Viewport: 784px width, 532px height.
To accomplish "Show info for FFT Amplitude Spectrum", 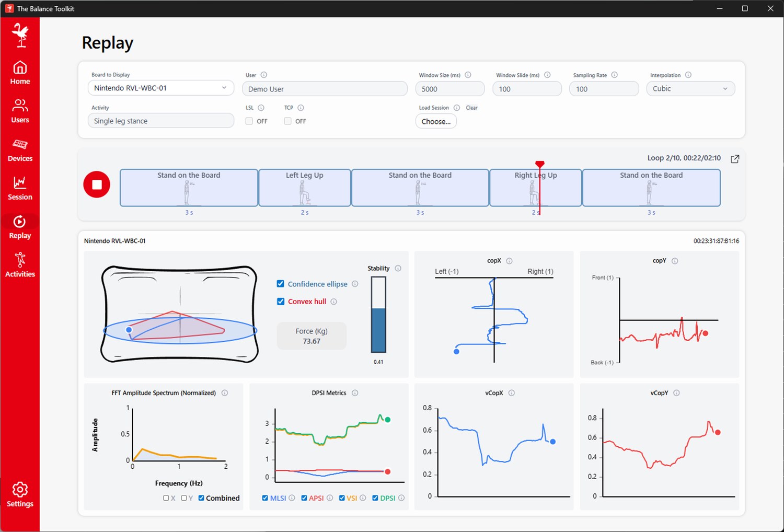I will [225, 393].
